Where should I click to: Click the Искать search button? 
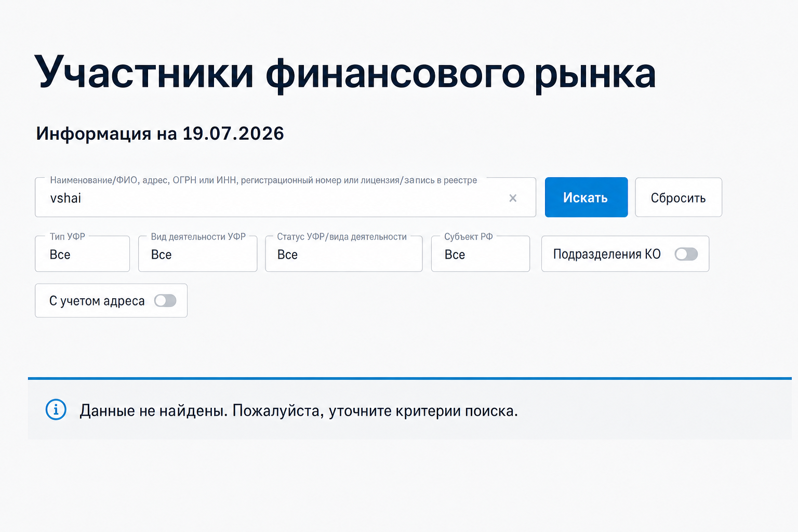(x=586, y=197)
